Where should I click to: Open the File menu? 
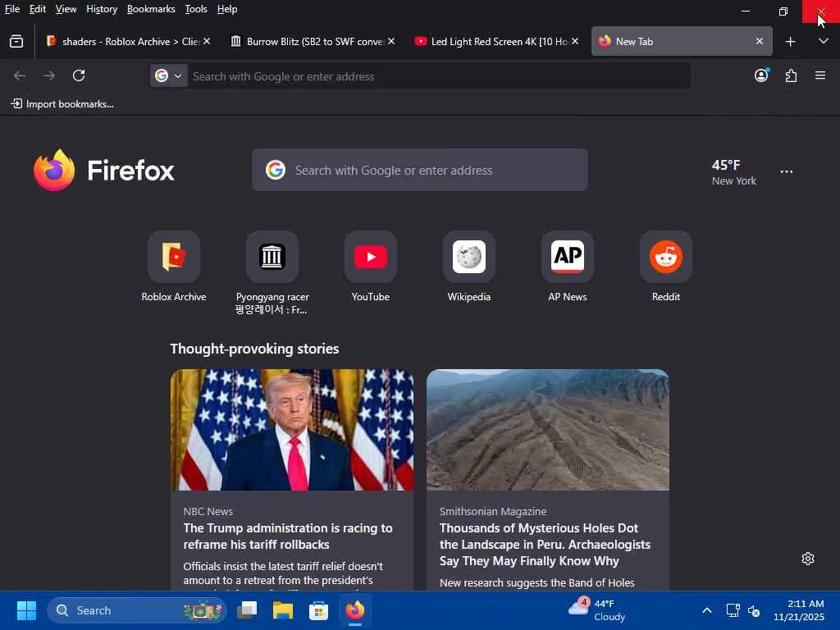(12, 9)
